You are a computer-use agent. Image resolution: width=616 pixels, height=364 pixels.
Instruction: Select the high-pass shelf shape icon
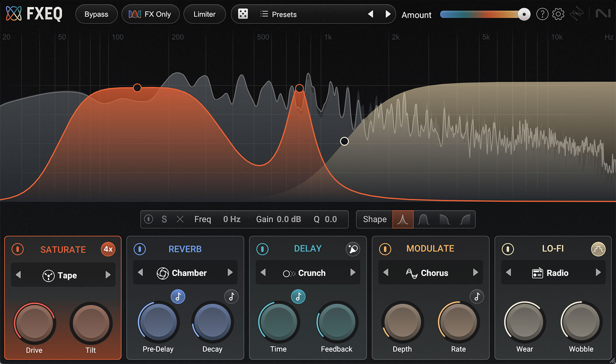[465, 220]
